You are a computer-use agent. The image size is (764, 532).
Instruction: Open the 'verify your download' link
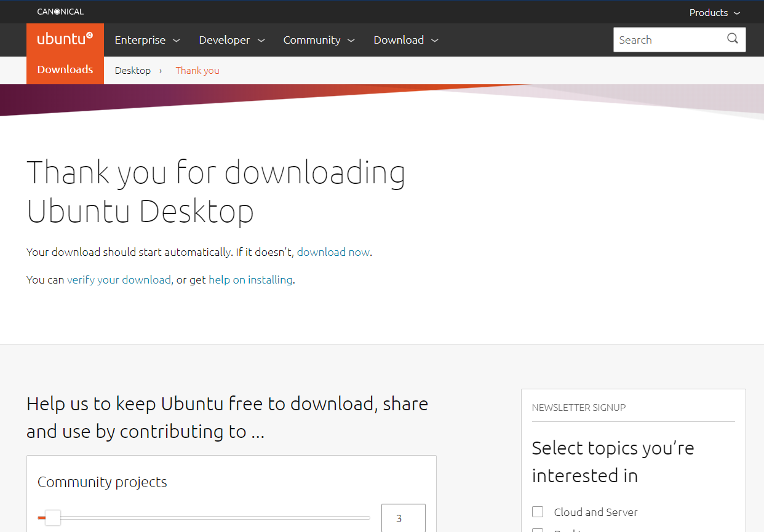tap(119, 280)
